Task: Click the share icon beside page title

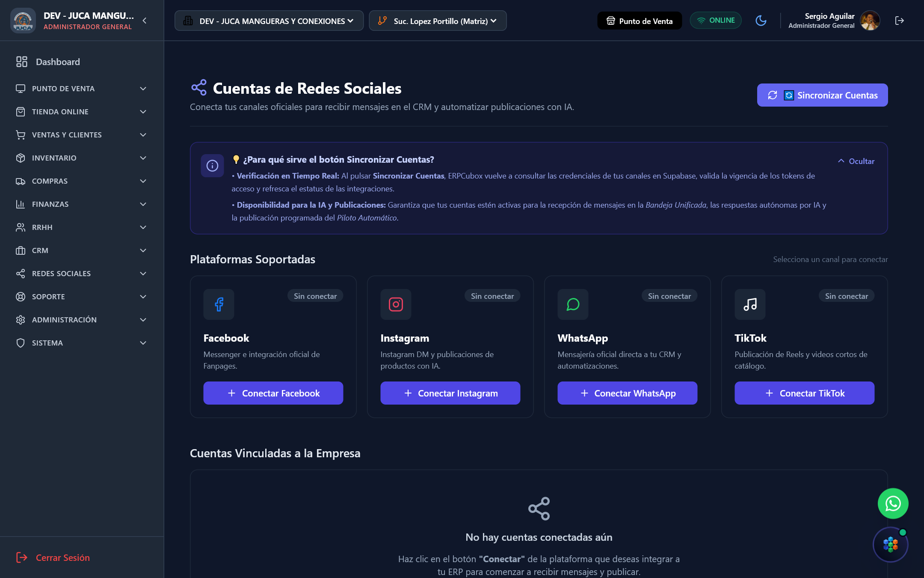Action: tap(199, 88)
